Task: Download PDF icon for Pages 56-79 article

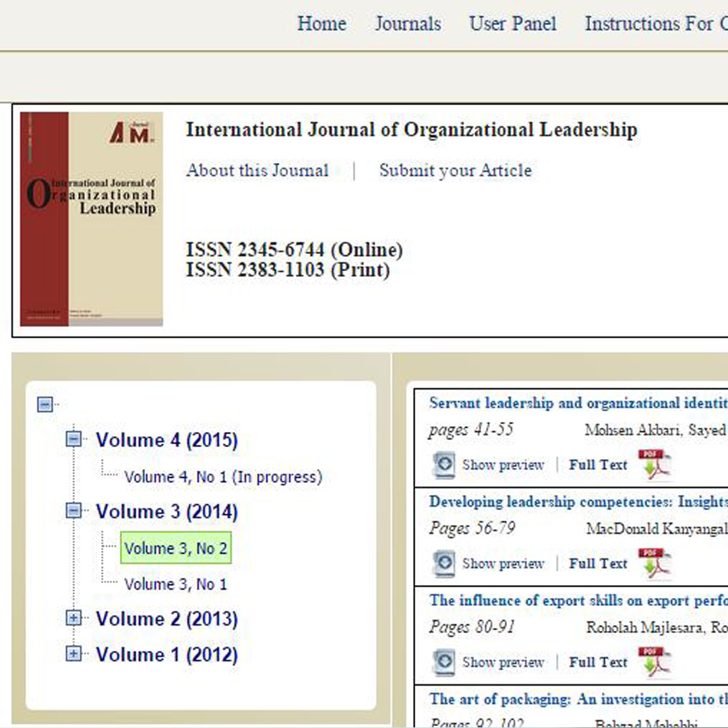Action: (x=655, y=563)
